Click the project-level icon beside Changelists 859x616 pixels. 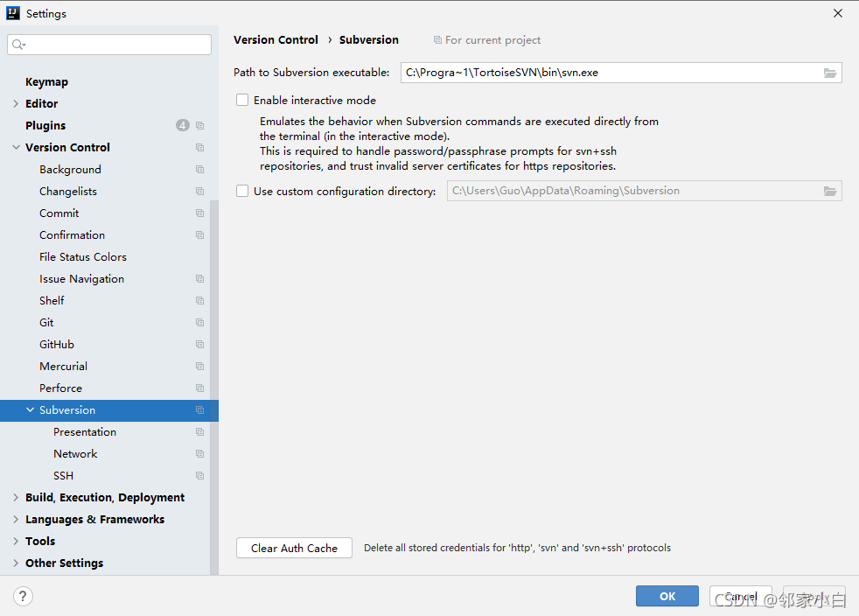[200, 192]
